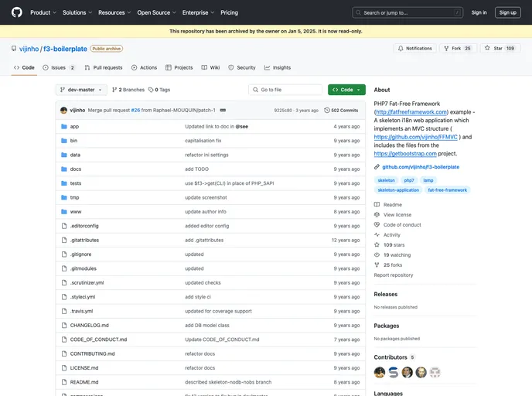Image resolution: width=532 pixels, height=396 pixels.
Task: Select the Code tab
Action: [x=24, y=67]
